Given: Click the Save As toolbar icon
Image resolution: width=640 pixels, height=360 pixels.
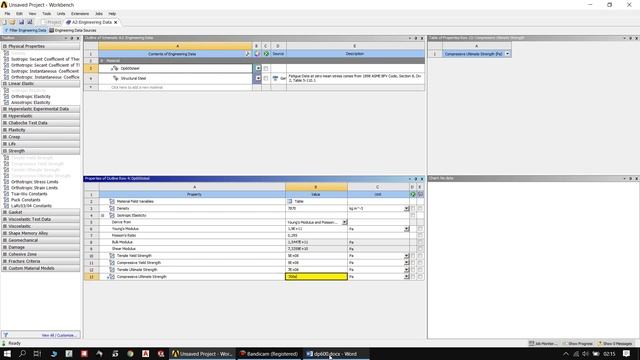Looking at the screenshot, I should click(x=30, y=22).
